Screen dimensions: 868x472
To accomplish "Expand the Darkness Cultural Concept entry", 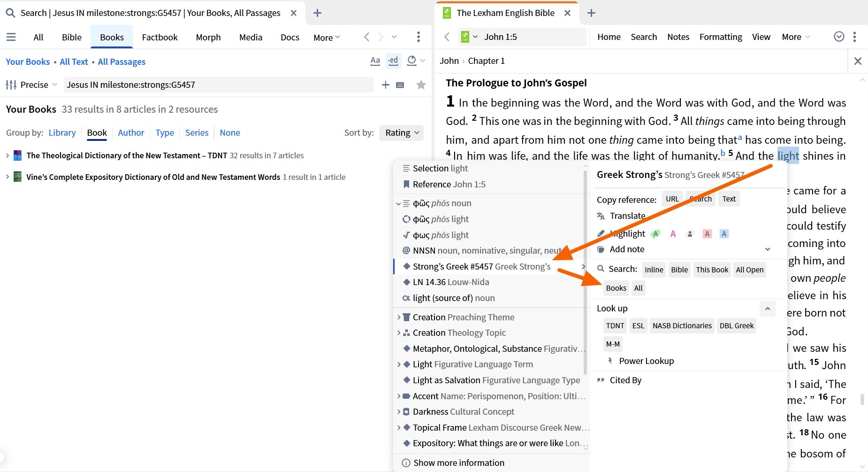I will click(x=399, y=411).
